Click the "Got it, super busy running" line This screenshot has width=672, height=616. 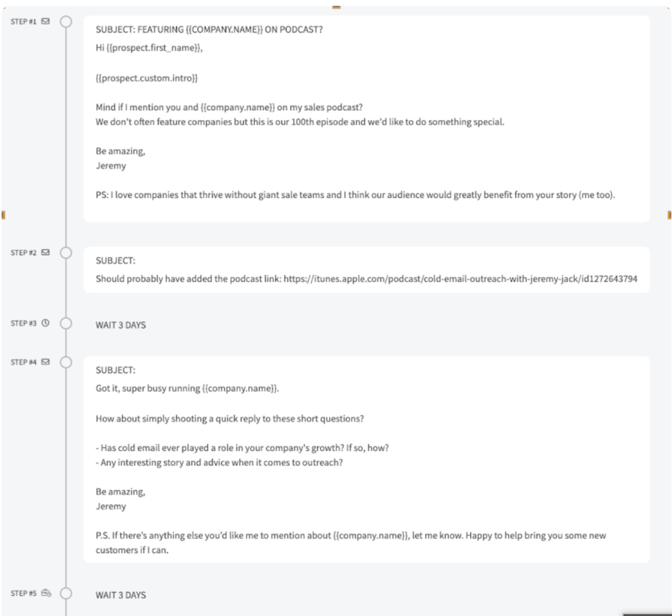click(187, 388)
